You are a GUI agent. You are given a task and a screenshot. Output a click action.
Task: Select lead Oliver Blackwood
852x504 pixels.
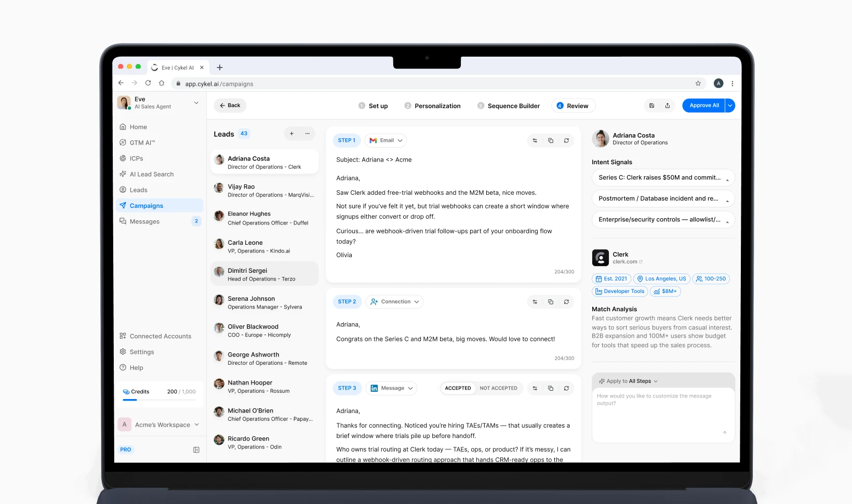pos(265,330)
